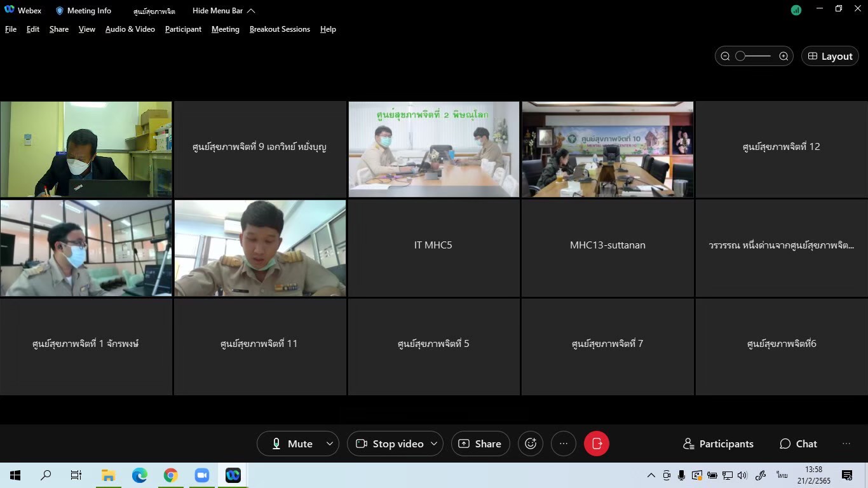Stop video camera
This screenshot has width=868, height=488.
(389, 444)
